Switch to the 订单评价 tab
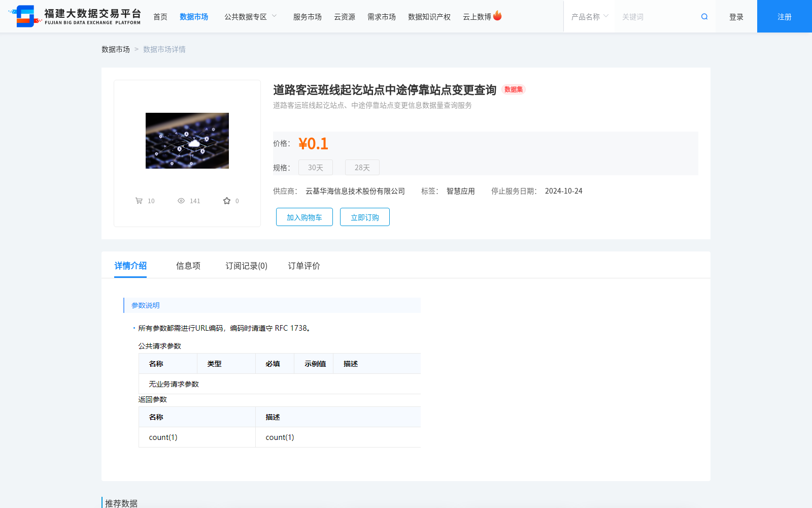Image resolution: width=812 pixels, height=508 pixels. click(x=303, y=265)
